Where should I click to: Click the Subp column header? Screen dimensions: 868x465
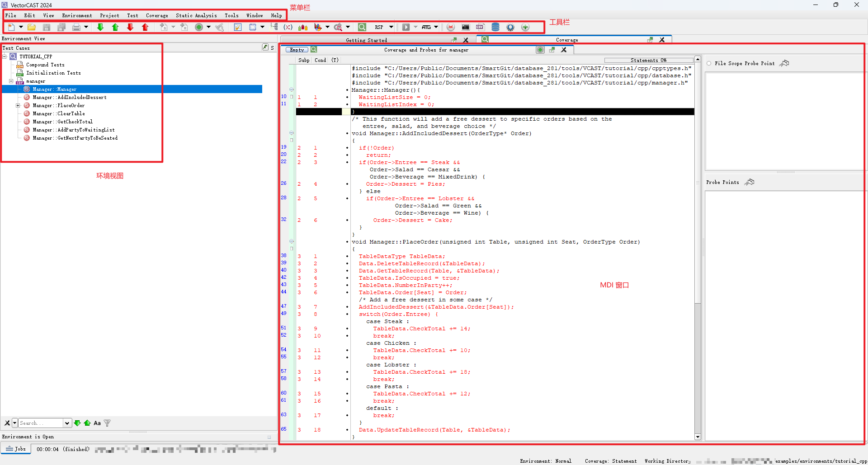(x=304, y=60)
